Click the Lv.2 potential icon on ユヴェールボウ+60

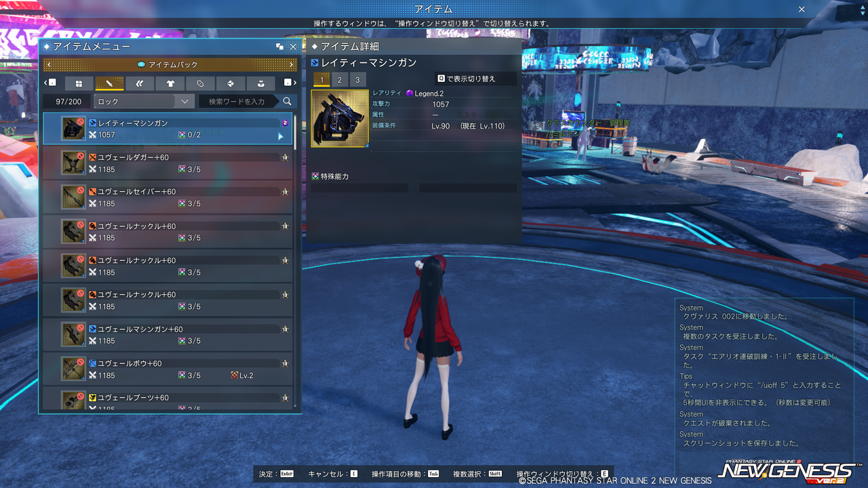tap(235, 375)
